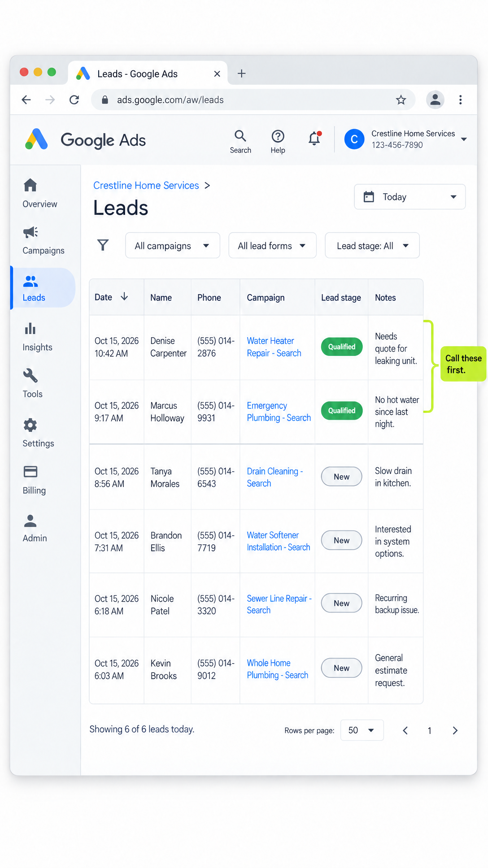
Task: Open Sewer Line Repair - Search campaign
Action: click(279, 604)
